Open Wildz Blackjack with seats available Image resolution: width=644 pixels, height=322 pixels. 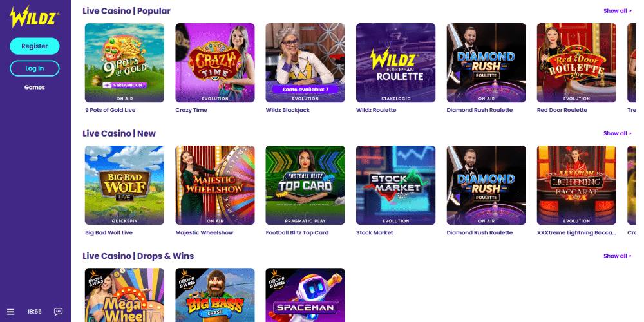[305, 63]
